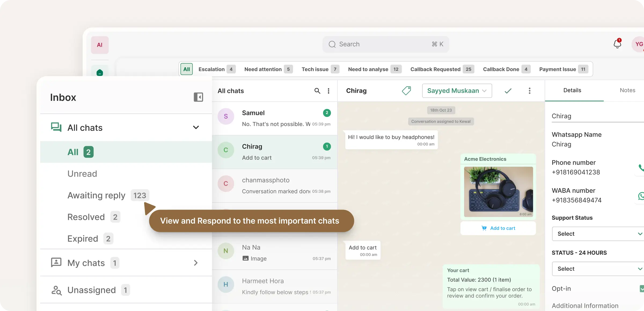Click the My chats contact icon
644x311 pixels.
(56, 262)
